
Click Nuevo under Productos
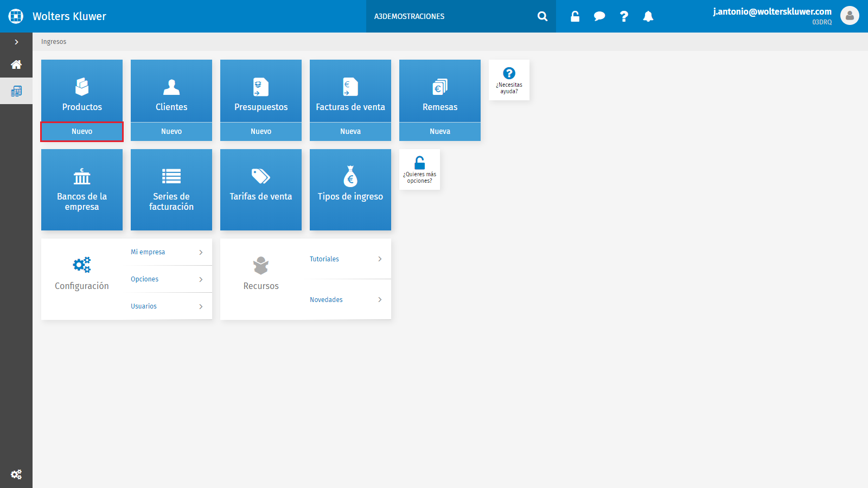pyautogui.click(x=82, y=132)
